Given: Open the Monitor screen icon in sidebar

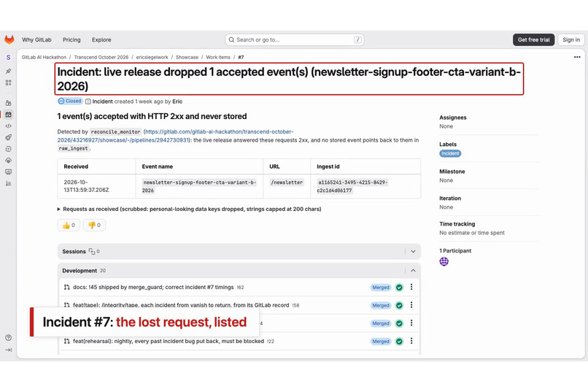Looking at the screenshot, I should [x=8, y=172].
